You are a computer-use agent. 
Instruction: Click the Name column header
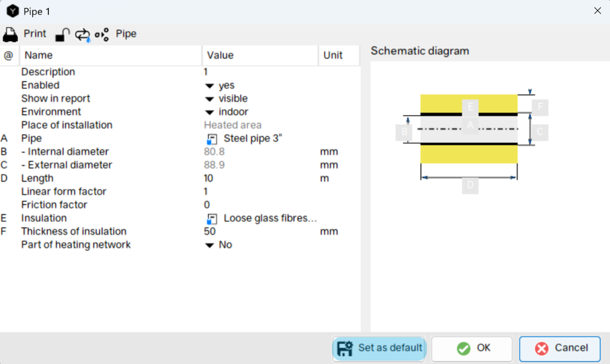(x=111, y=55)
